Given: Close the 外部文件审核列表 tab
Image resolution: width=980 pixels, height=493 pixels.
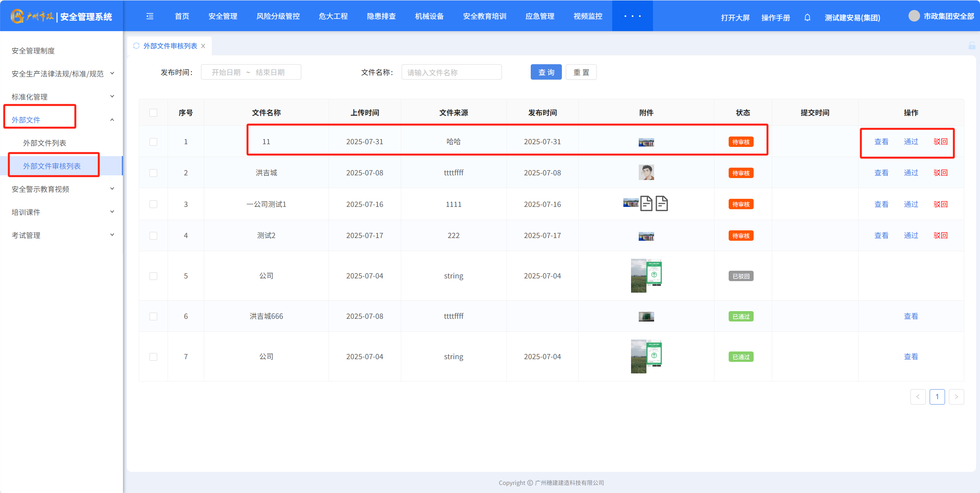Looking at the screenshot, I should [x=203, y=46].
